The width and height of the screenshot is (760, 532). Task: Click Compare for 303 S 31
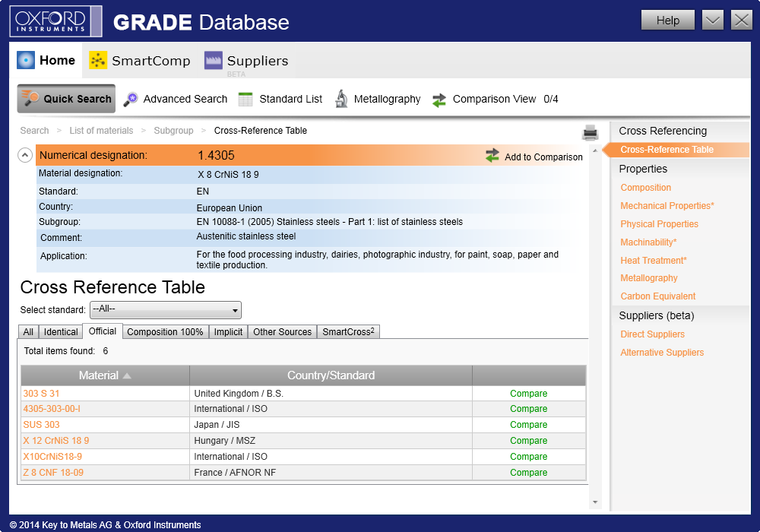(x=528, y=394)
